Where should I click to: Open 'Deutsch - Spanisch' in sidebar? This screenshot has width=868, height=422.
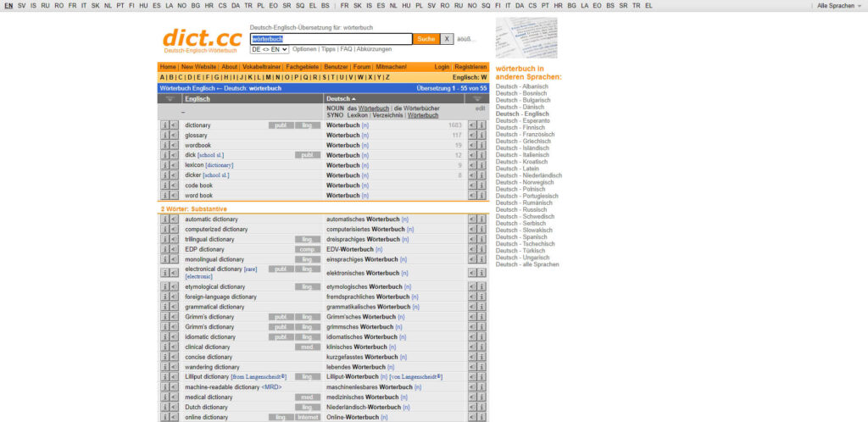[522, 237]
